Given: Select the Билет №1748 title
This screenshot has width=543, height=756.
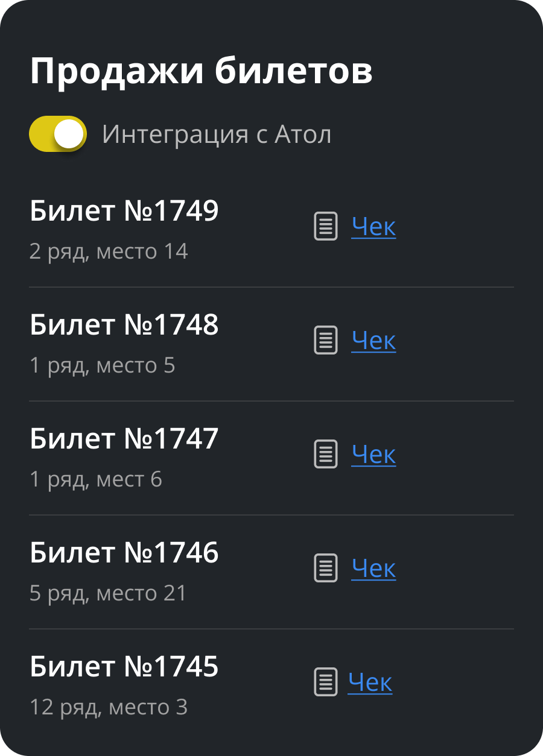Looking at the screenshot, I should point(124,325).
